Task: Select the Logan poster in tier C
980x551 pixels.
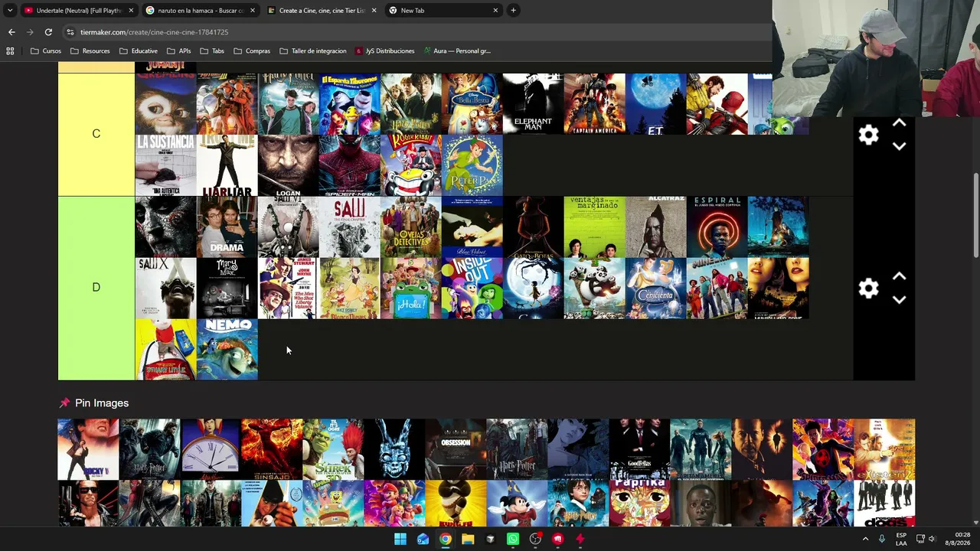Action: [x=288, y=165]
